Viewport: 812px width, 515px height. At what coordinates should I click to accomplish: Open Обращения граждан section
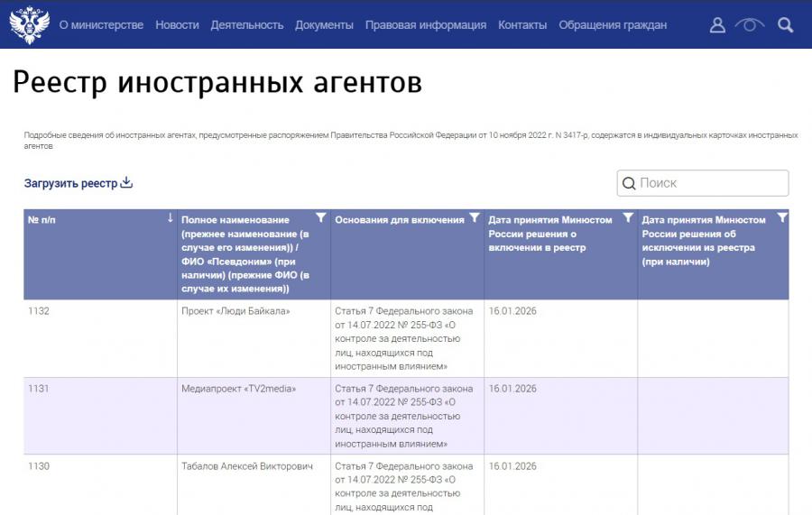613,25
